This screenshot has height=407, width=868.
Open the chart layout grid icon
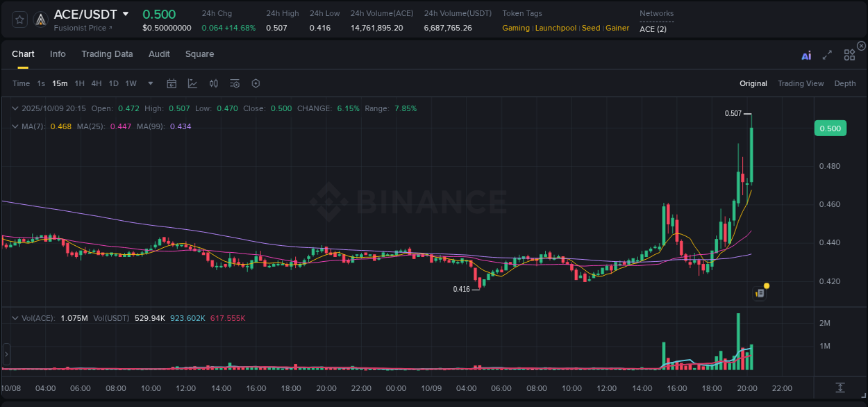(849, 54)
